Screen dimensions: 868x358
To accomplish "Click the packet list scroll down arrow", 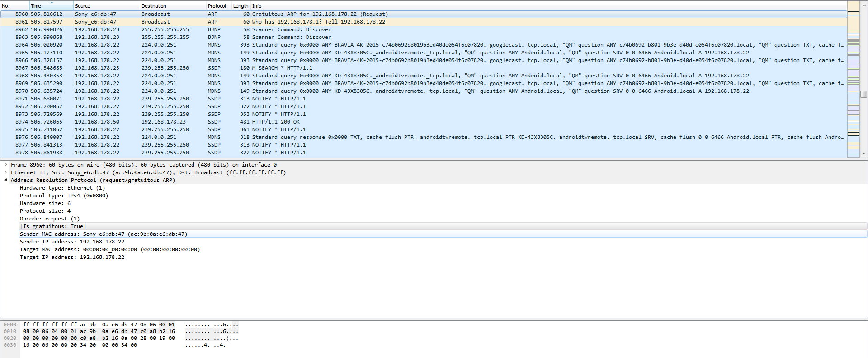I will click(x=864, y=153).
